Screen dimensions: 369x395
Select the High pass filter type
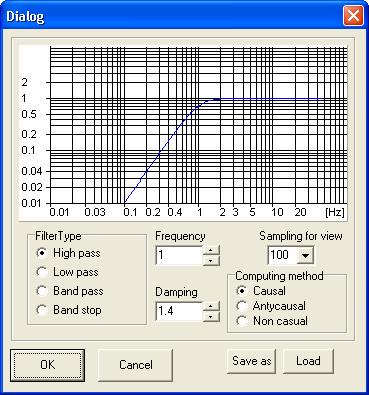[68, 253]
